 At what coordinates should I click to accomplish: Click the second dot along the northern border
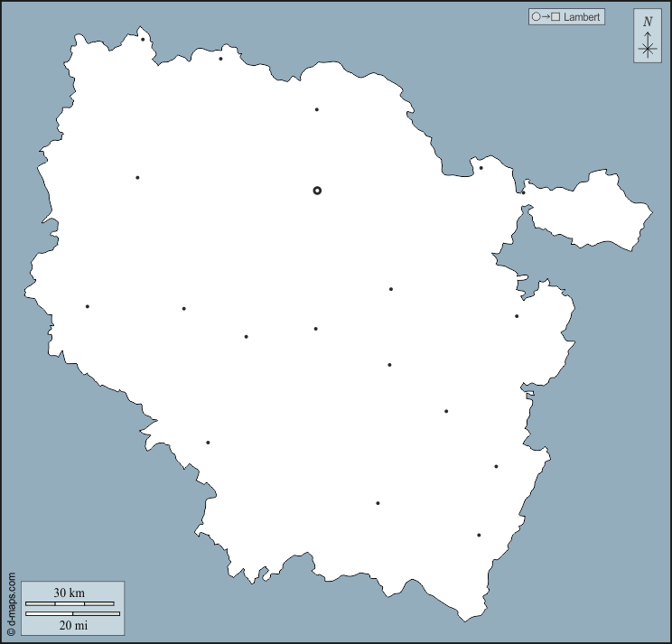point(220,59)
